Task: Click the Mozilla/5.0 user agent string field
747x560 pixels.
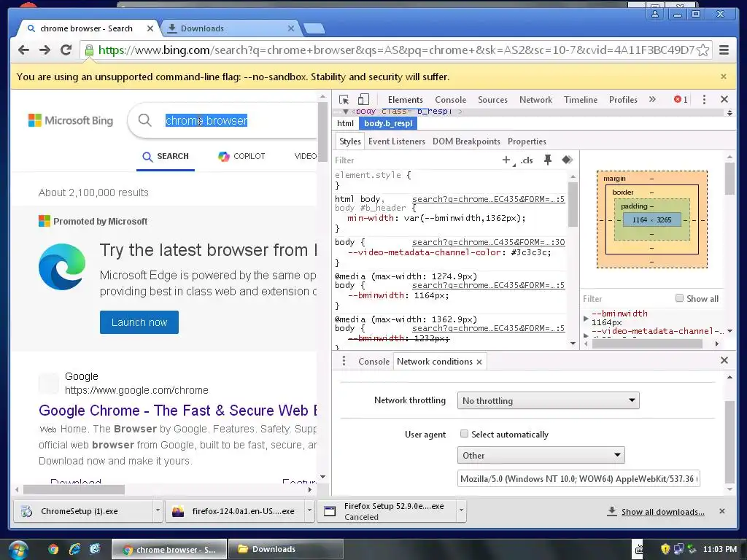Action: coord(578,478)
